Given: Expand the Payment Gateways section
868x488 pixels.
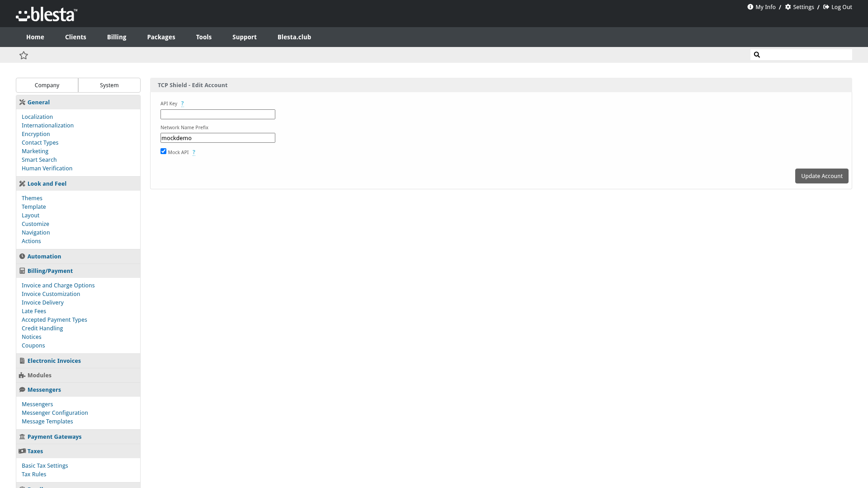Looking at the screenshot, I should pos(78,436).
